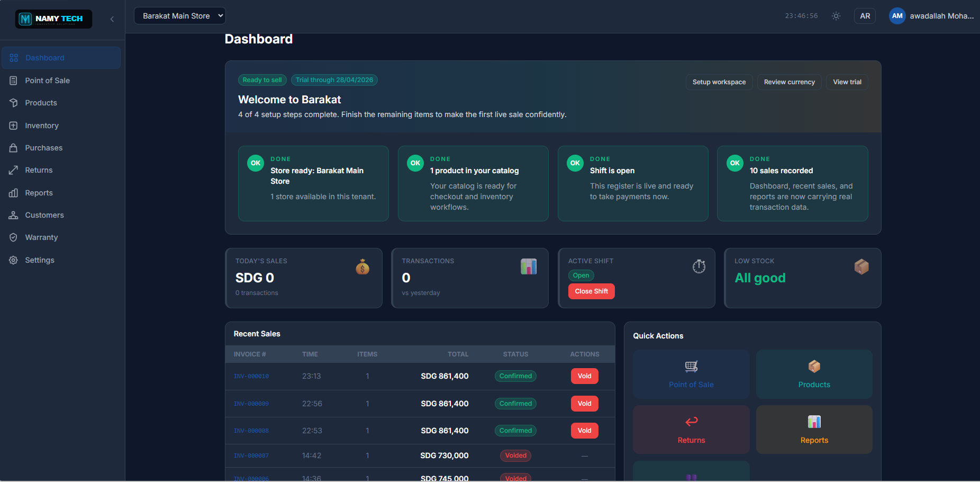The width and height of the screenshot is (980, 482).
Task: Open Point of Sale quick action tile
Action: coord(691,374)
